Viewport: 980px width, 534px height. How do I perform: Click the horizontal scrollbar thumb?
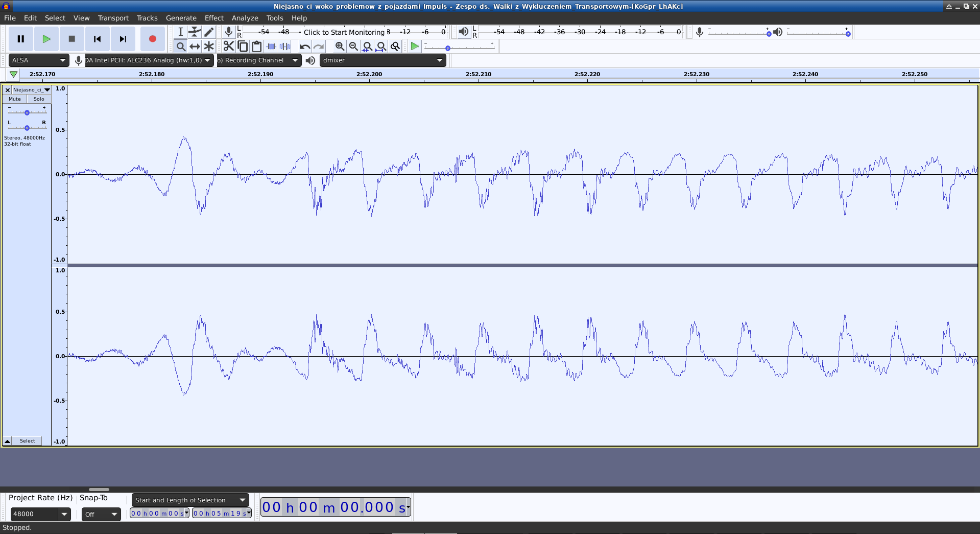(x=99, y=490)
